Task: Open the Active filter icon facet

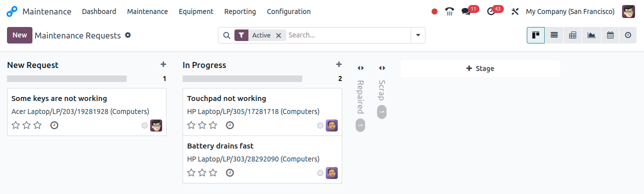Action: tap(241, 35)
